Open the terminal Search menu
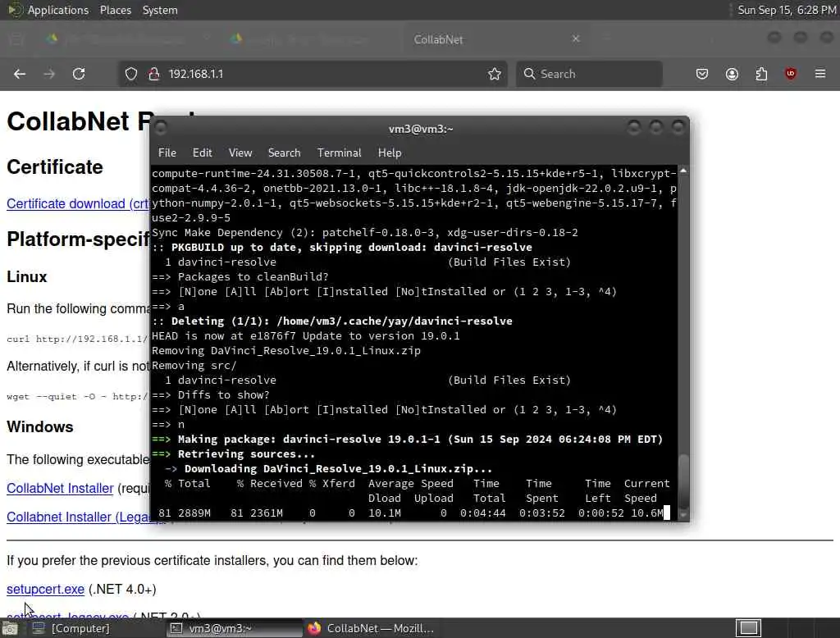The image size is (840, 638). (284, 153)
